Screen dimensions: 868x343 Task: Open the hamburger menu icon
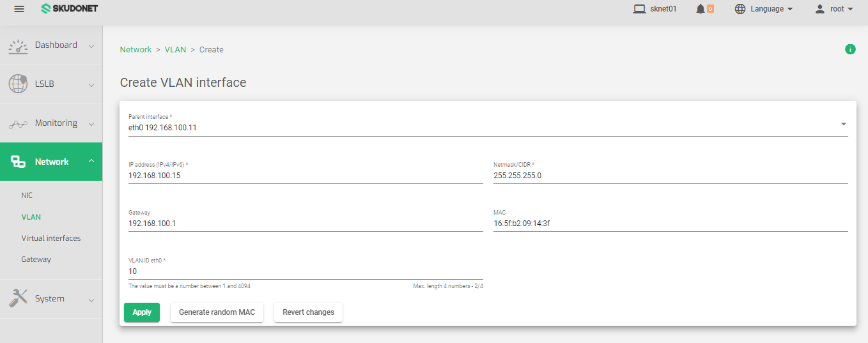click(19, 9)
